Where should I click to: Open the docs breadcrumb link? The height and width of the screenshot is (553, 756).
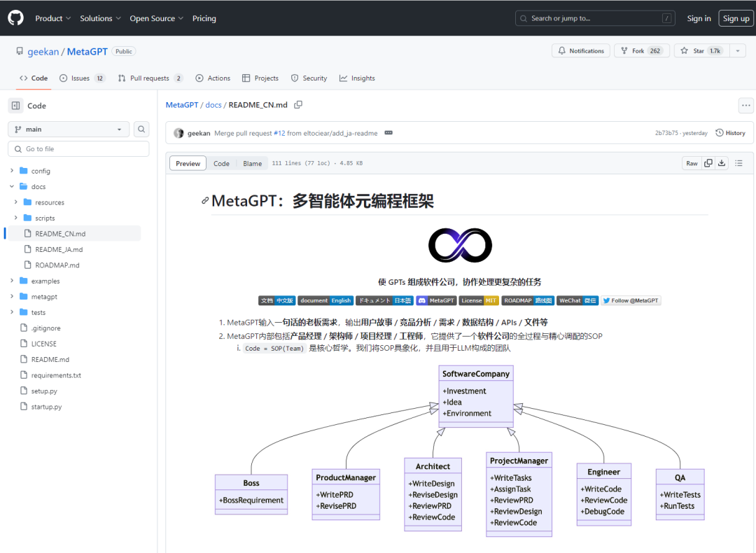[x=213, y=104]
